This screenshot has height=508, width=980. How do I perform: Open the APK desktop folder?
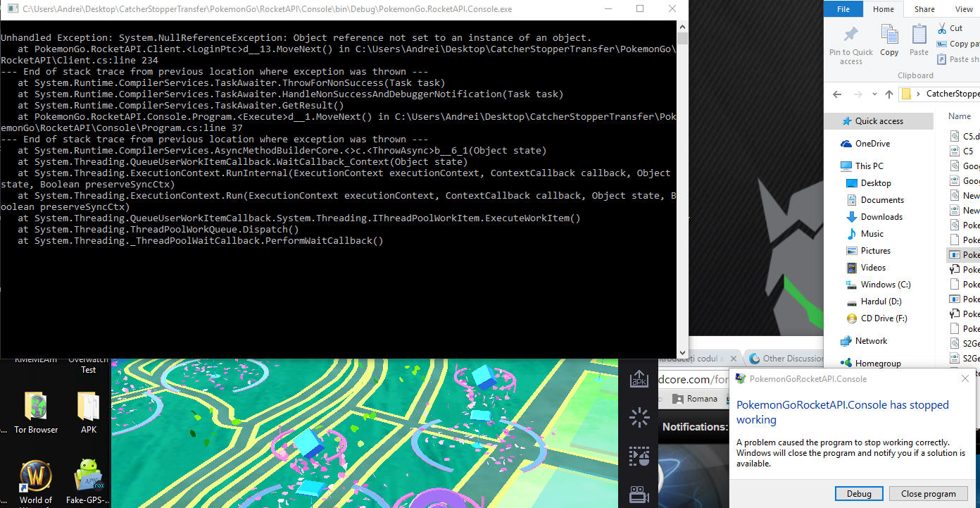tap(89, 413)
